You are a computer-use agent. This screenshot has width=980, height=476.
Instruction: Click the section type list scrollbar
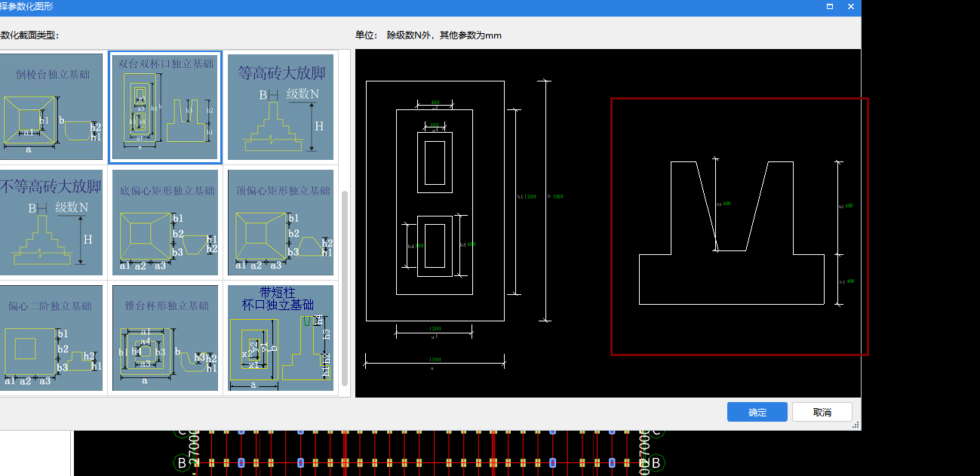[345, 287]
